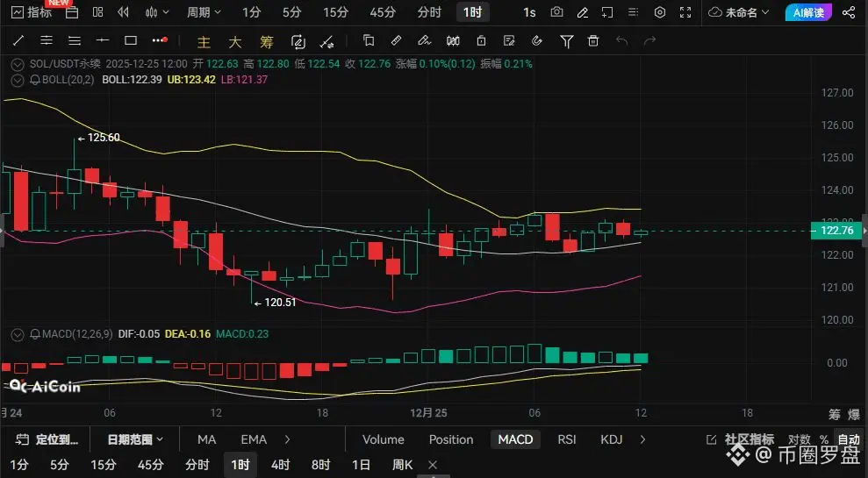Viewport: 868px width, 478px height.
Task: Click the 定位到 locate button
Action: (x=47, y=439)
